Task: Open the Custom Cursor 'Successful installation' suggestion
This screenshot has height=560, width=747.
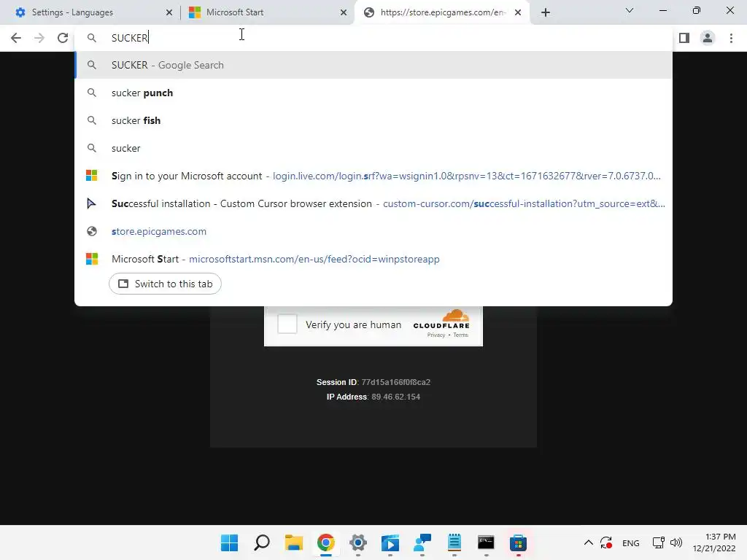Action: pos(373,203)
